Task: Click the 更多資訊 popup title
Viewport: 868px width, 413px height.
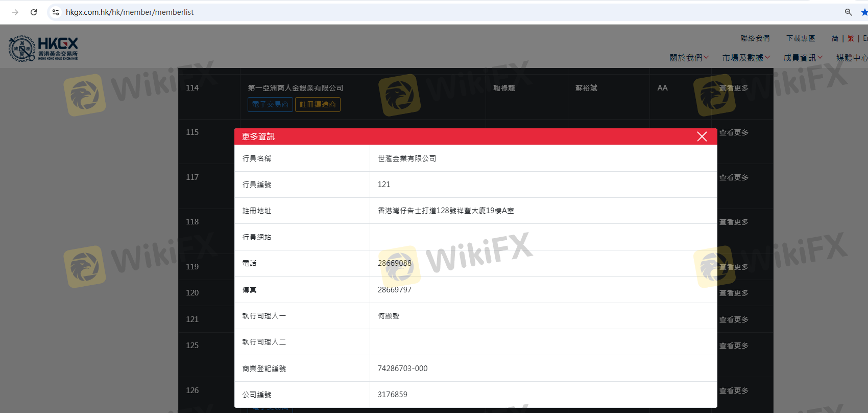Action: (258, 136)
